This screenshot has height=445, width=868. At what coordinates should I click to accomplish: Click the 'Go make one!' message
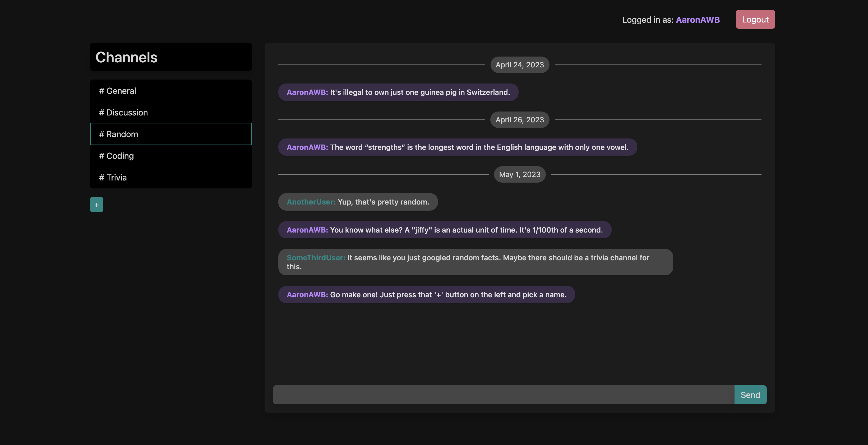point(426,294)
